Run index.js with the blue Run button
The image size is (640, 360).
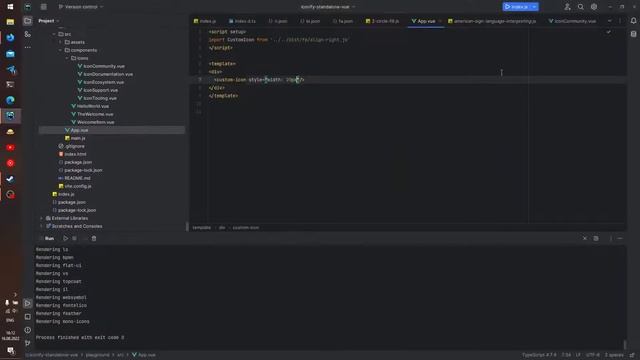coord(516,7)
